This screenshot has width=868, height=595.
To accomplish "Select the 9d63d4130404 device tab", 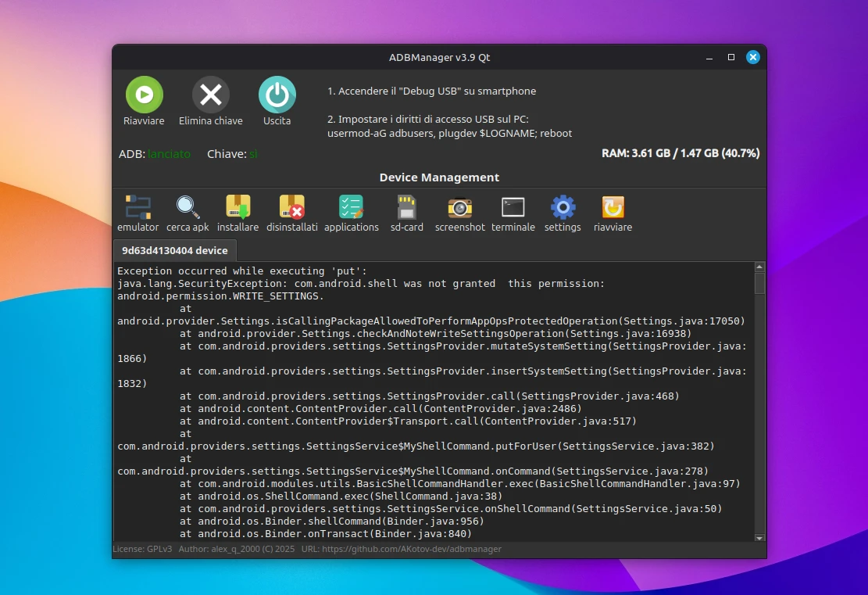I will 175,251.
